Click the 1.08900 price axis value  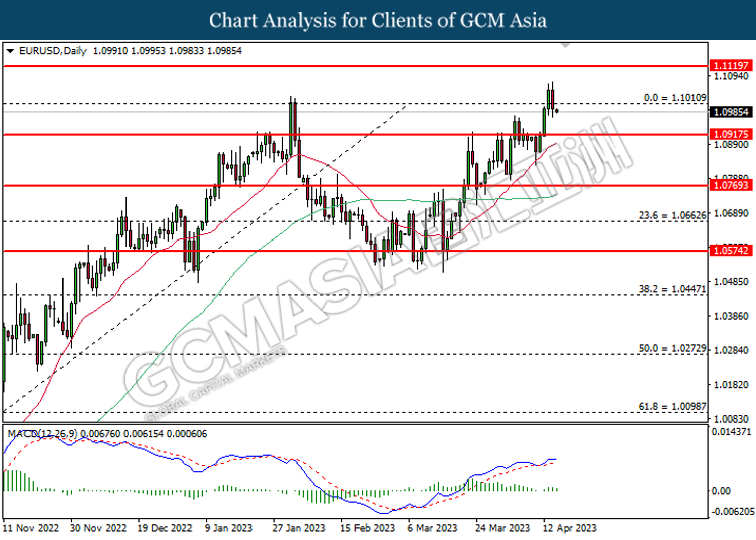pyautogui.click(x=731, y=145)
